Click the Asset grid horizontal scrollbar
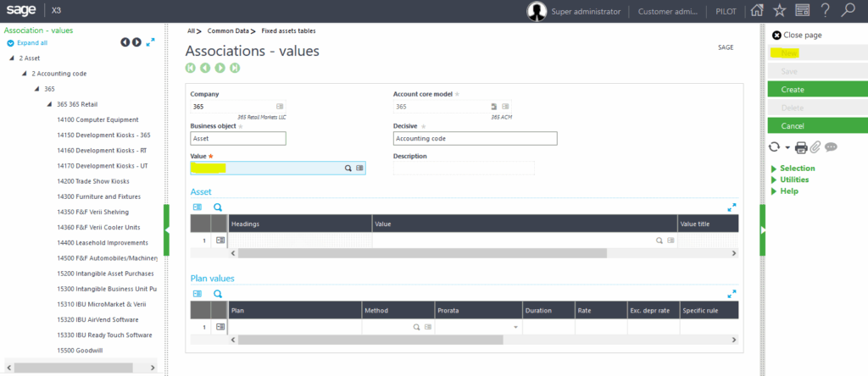This screenshot has height=376, width=868. 422,253
